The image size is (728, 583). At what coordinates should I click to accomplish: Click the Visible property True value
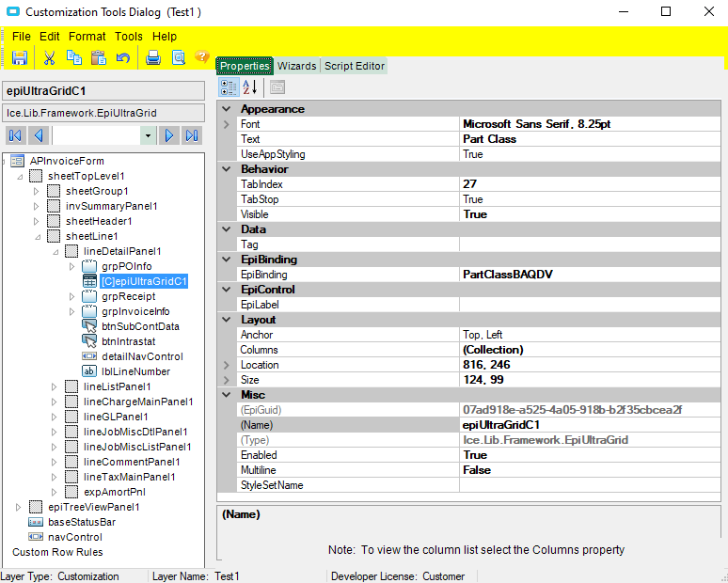tap(475, 214)
